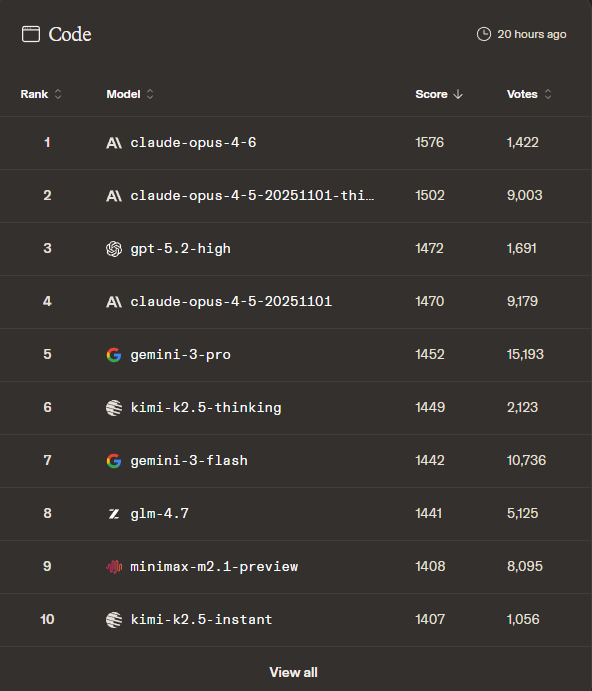Click score 1441 for glm-4.7
The width and height of the screenshot is (592, 691).
428,513
